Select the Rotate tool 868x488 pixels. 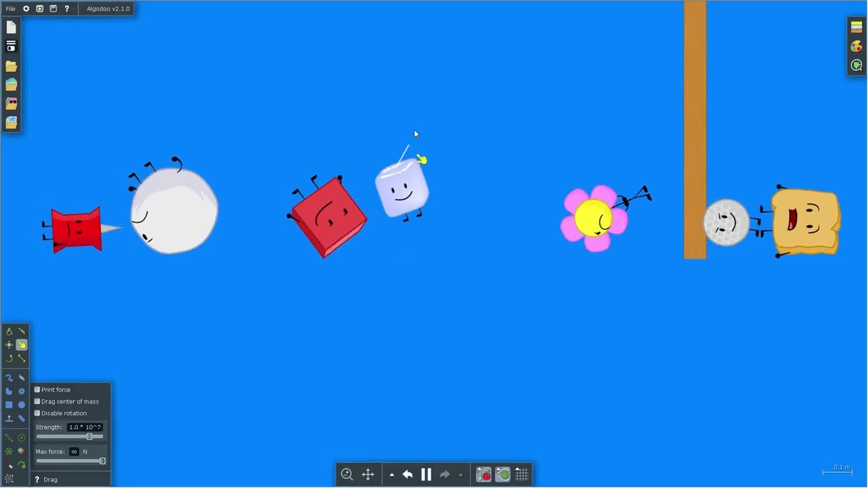click(9, 358)
